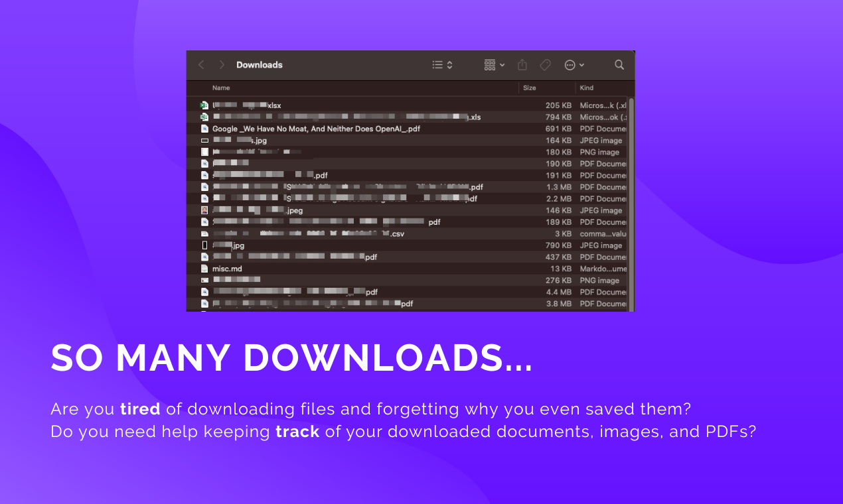843x504 pixels.
Task: Switch view using the list view icon
Action: click(x=442, y=65)
